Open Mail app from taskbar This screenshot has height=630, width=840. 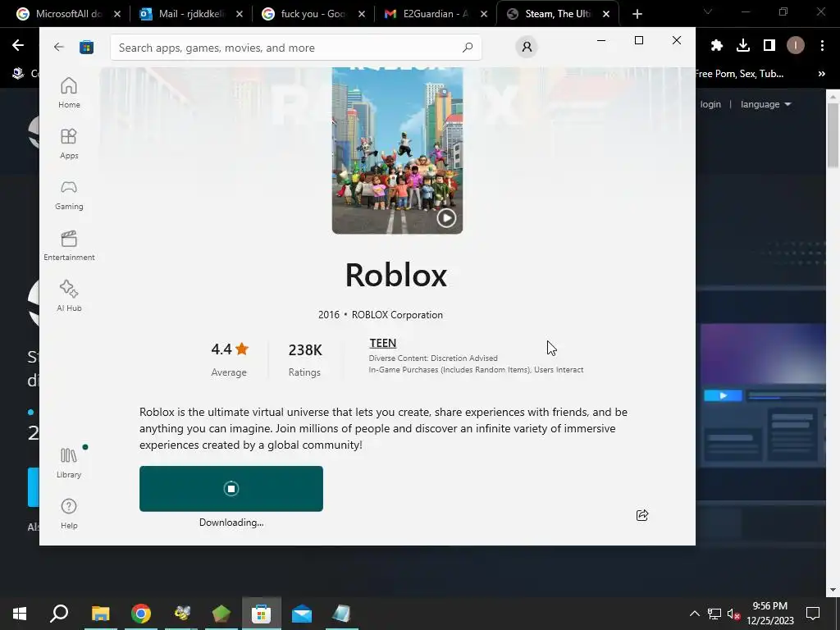302,614
